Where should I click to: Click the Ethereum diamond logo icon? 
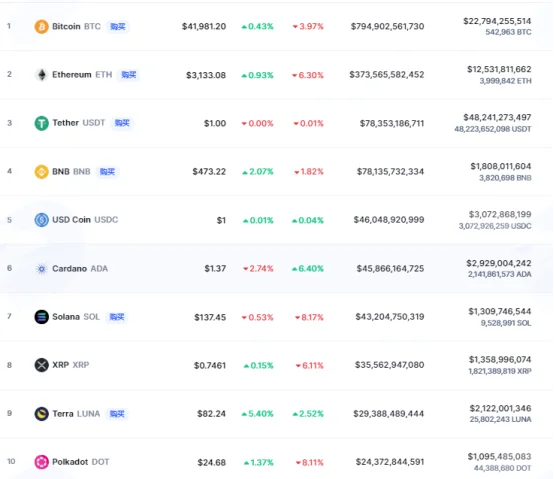pyautogui.click(x=41, y=75)
